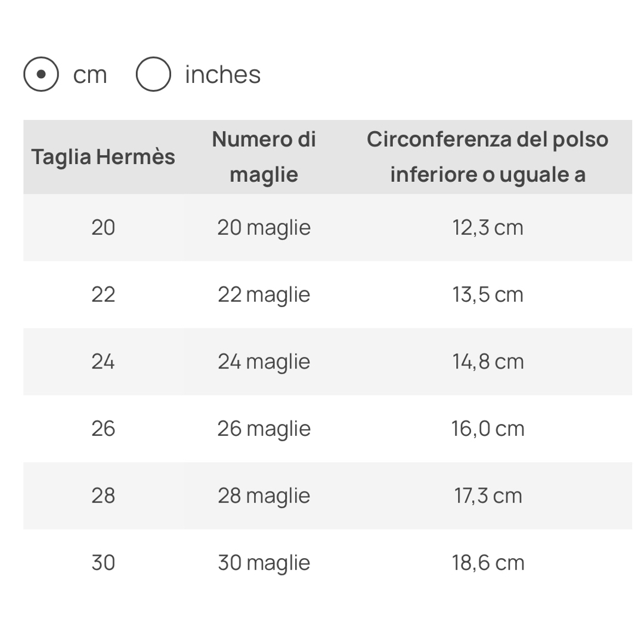Click the Taglia Hermès column header

point(103,157)
